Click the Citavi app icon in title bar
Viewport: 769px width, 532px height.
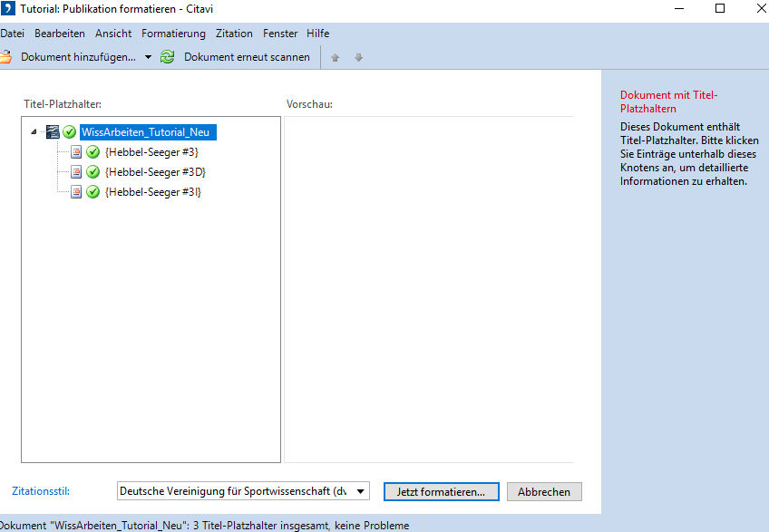7,8
